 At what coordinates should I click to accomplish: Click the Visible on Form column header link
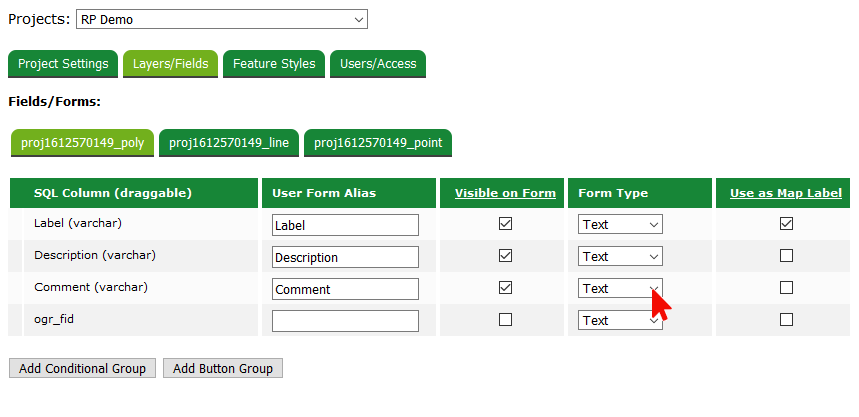pos(505,193)
